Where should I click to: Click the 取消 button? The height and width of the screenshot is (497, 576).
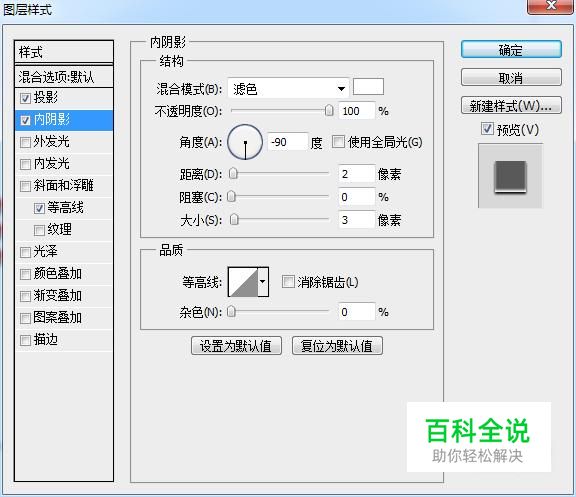tap(511, 78)
